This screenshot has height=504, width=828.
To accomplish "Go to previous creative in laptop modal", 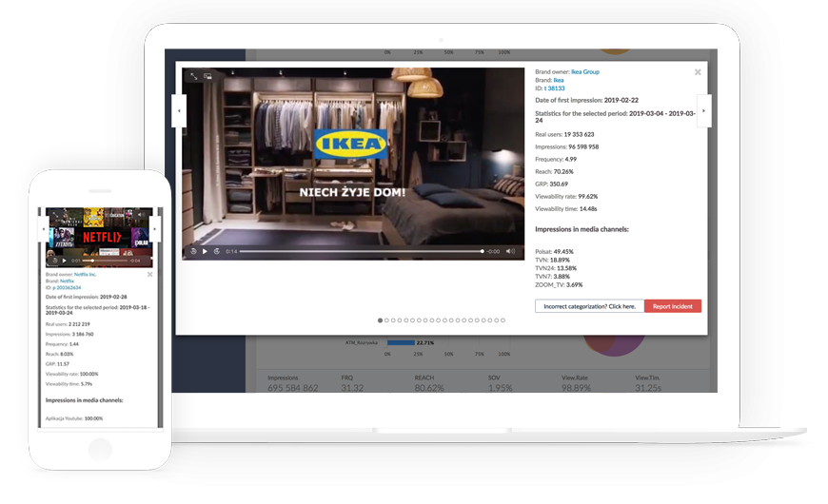I will point(179,111).
